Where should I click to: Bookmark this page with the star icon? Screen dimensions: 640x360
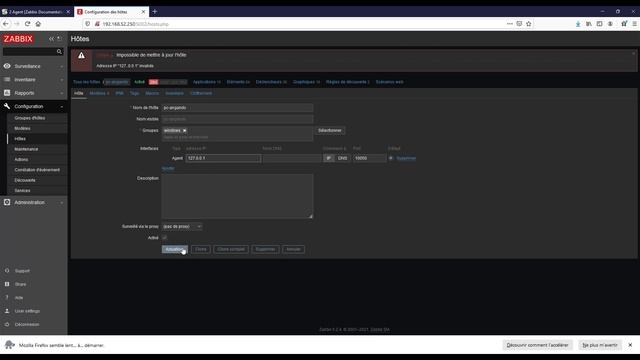[x=529, y=24]
